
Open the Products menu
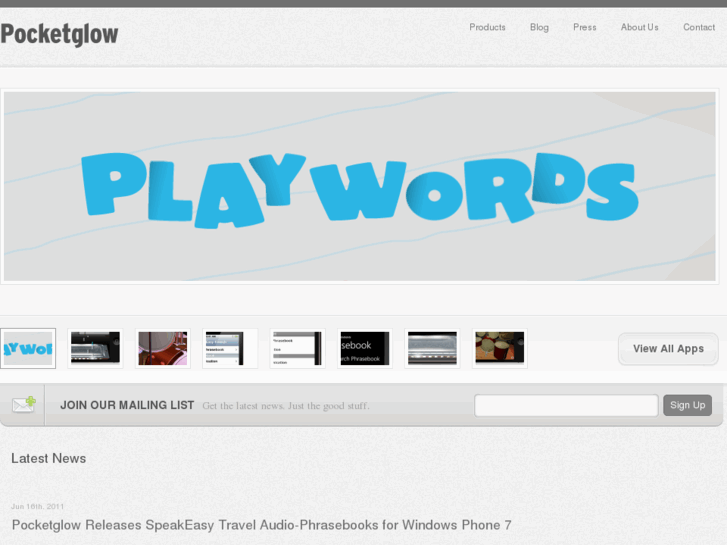coord(487,27)
